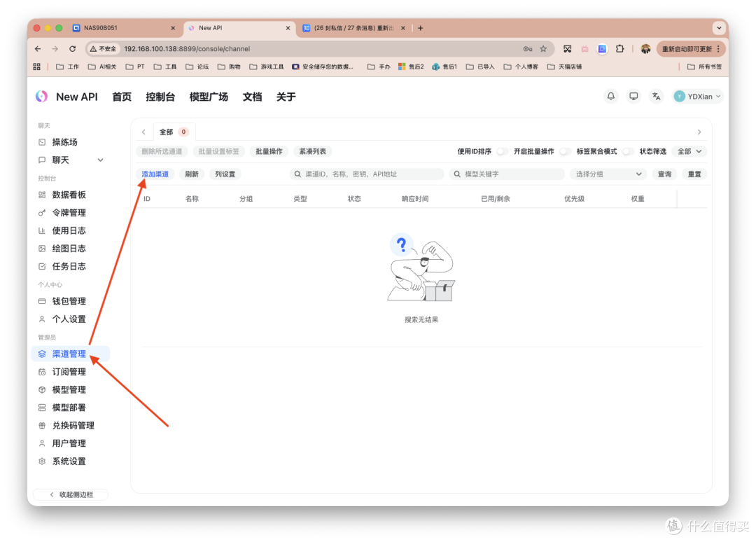Reload the page with browser refresh icon
The image size is (756, 542).
point(72,49)
